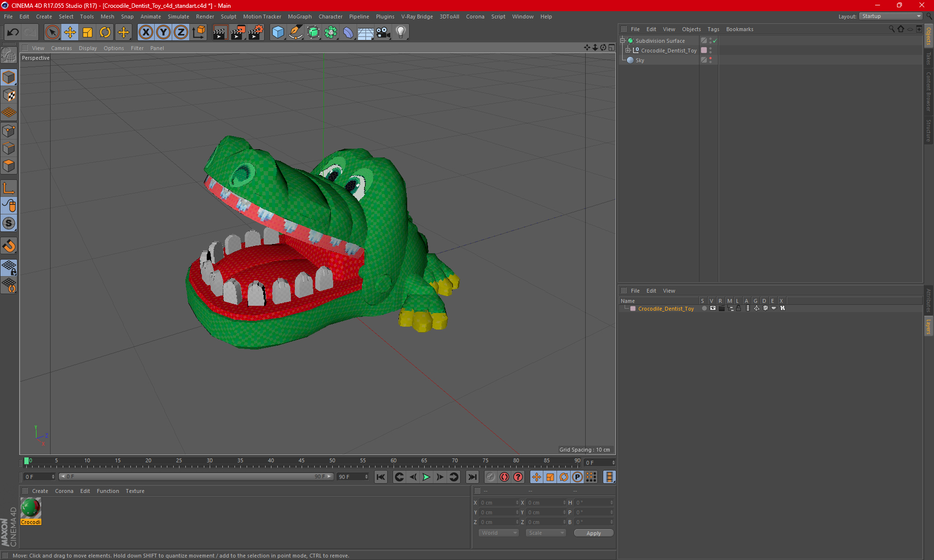Toggle X axis lock
934x560 pixels.
click(145, 33)
